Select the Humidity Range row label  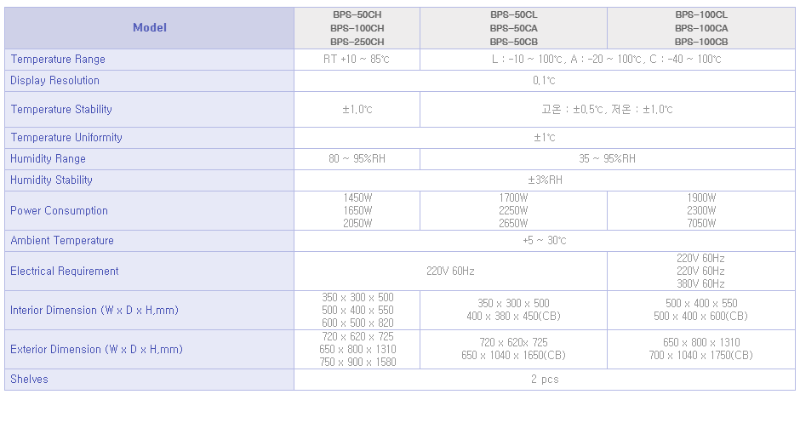[x=48, y=159]
